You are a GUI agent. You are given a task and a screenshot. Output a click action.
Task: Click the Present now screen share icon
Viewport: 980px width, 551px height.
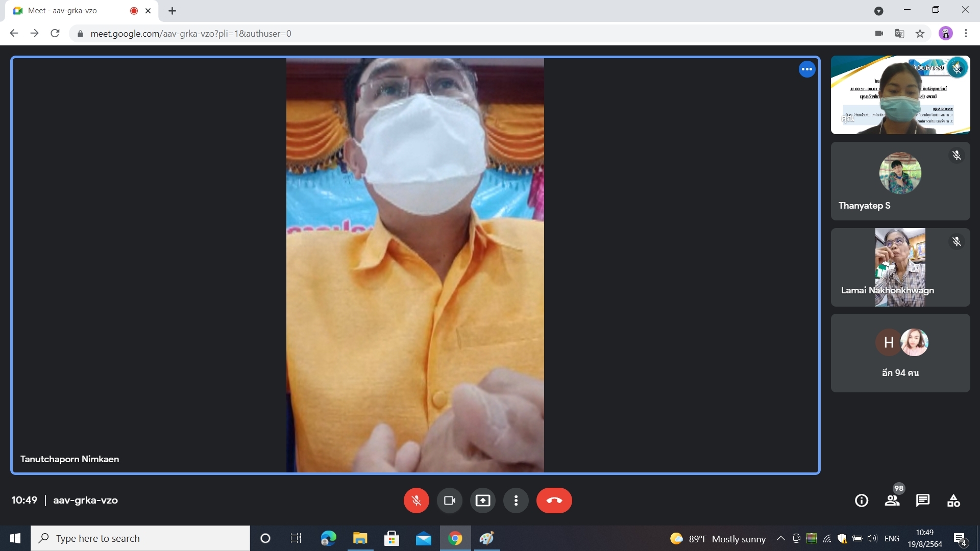482,500
